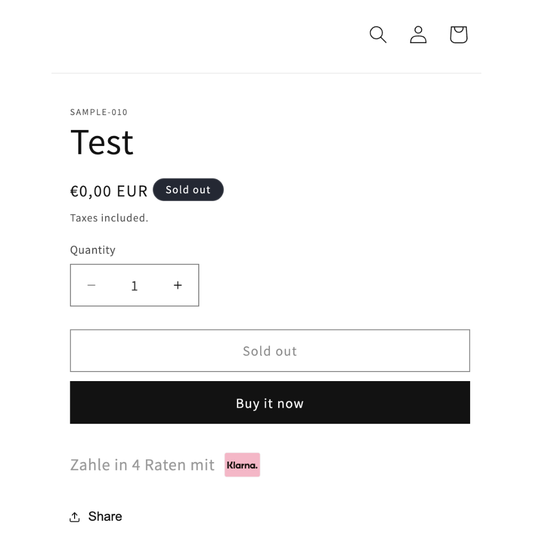Click the Buy it now button

tap(270, 402)
